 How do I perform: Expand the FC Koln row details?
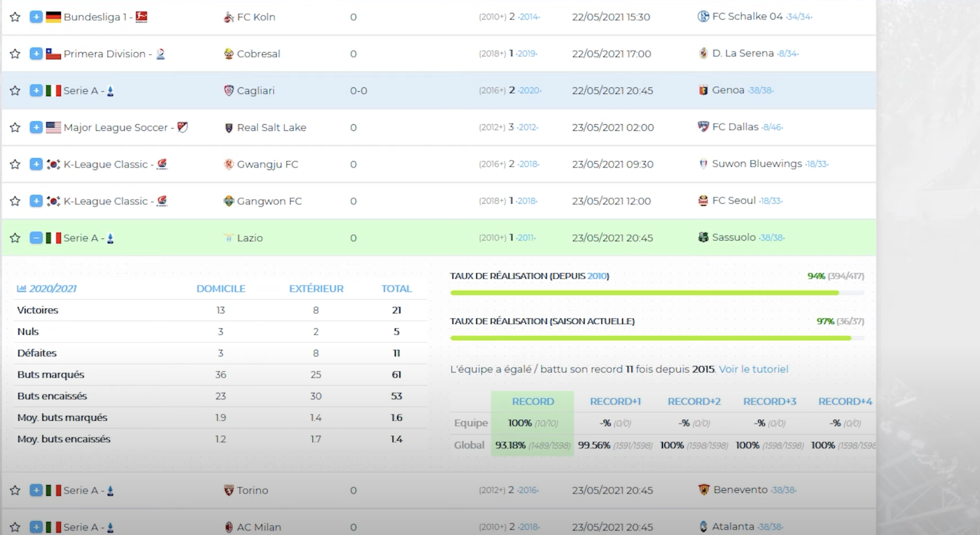36,17
